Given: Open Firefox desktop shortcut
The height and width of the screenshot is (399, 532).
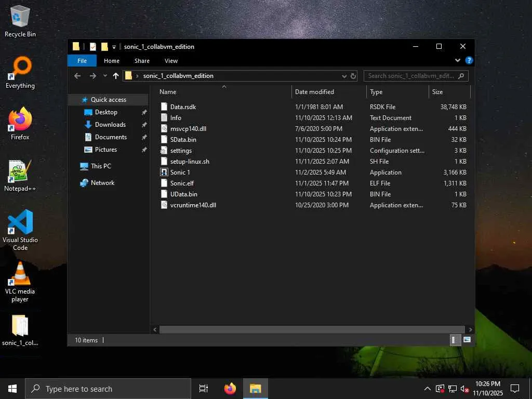Looking at the screenshot, I should pos(20,124).
